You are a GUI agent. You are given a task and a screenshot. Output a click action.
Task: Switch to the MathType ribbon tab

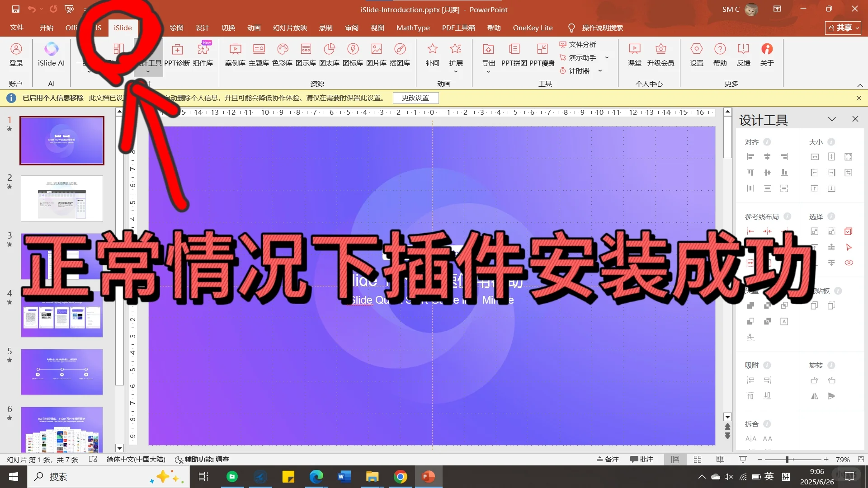click(x=413, y=28)
